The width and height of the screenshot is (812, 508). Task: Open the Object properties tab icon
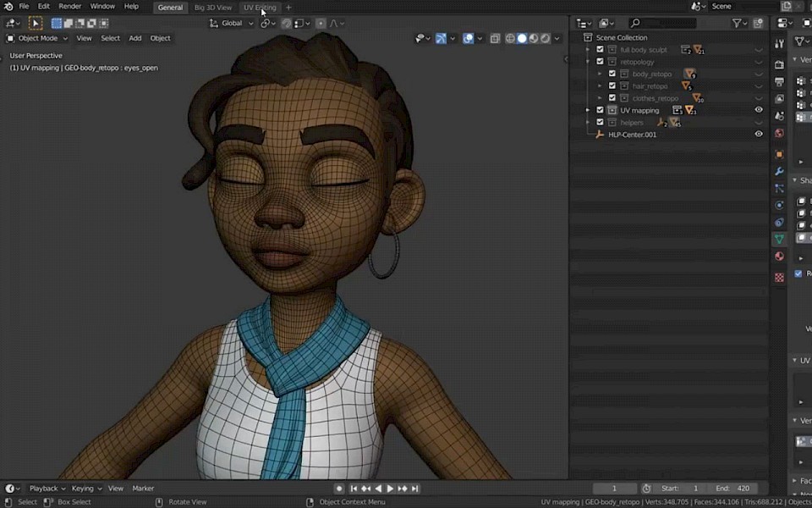[x=779, y=154]
